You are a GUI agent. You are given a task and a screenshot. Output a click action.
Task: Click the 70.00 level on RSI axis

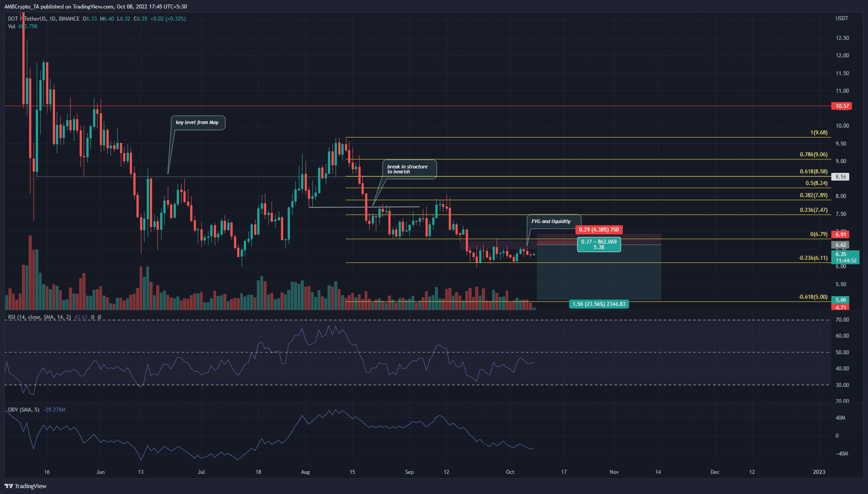(x=842, y=320)
